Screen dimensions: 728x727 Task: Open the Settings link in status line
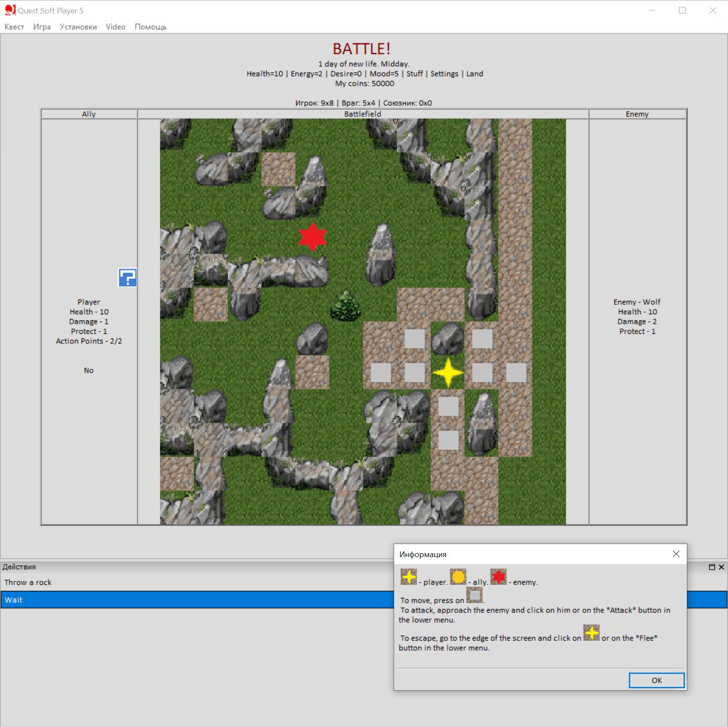point(444,74)
